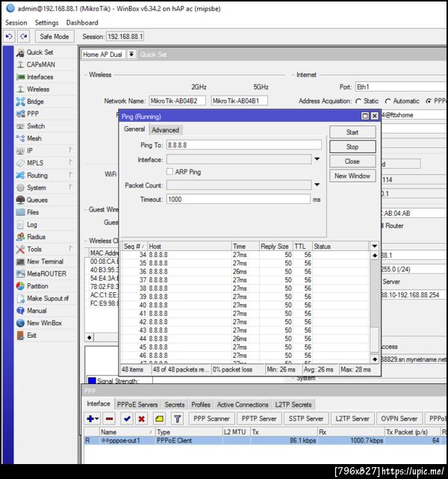Screen dimensions: 448x479
Task: Select Static address acquisition
Action: click(x=358, y=101)
